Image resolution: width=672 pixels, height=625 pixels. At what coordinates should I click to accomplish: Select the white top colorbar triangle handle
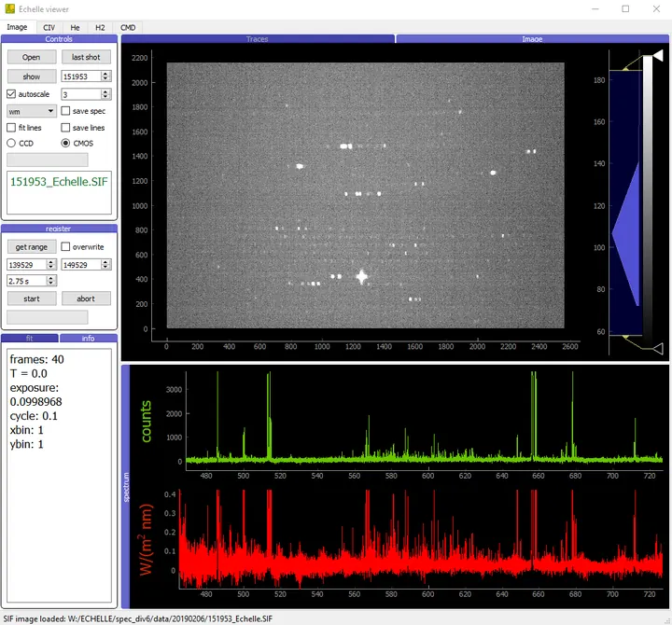658,55
